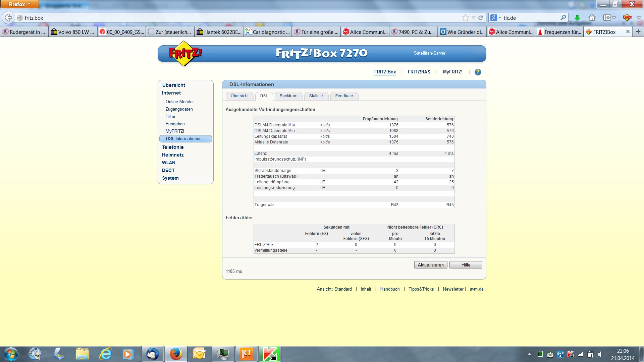Click the green download arrow icon
The image size is (644, 362).
pyautogui.click(x=577, y=18)
